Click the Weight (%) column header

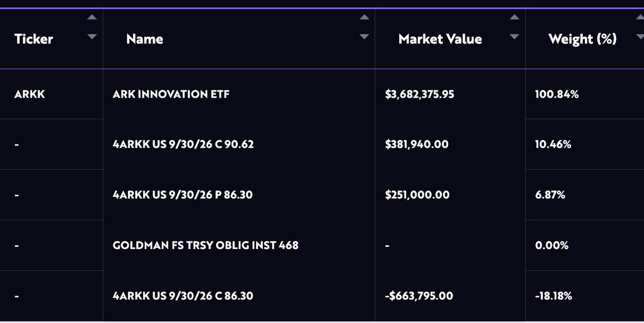click(x=582, y=39)
